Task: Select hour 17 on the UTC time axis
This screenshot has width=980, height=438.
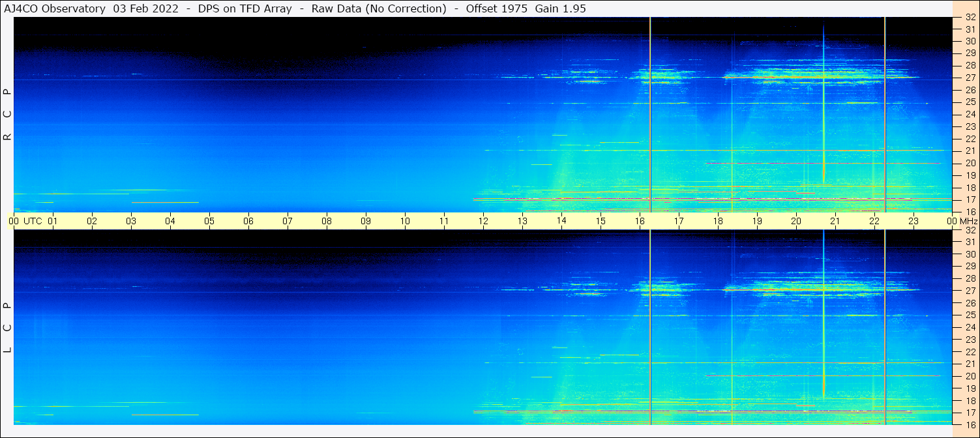Action: tap(679, 221)
